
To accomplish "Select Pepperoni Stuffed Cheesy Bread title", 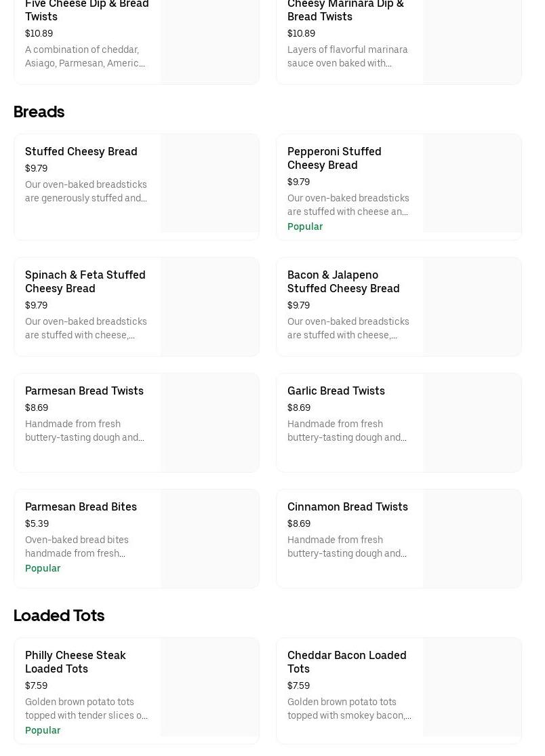I will tap(334, 158).
